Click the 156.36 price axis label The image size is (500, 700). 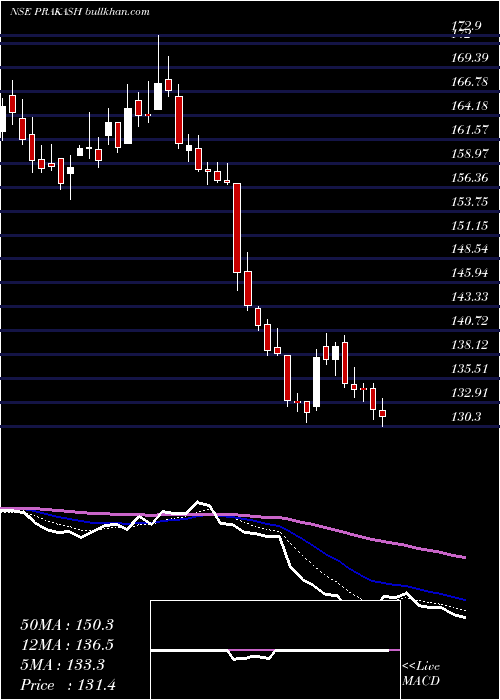469,178
